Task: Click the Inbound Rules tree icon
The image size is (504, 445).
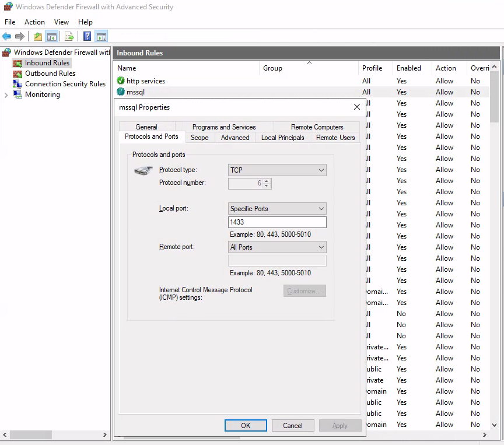Action: click(17, 63)
